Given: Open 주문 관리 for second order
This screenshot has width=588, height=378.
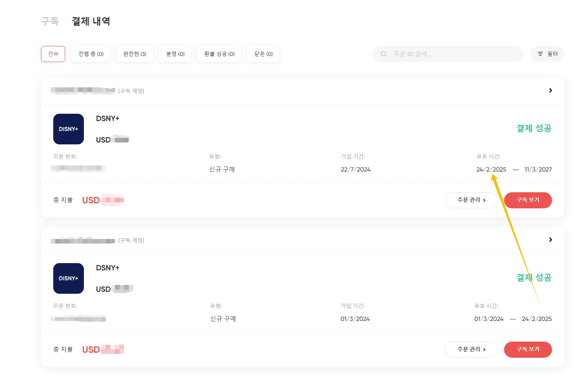Looking at the screenshot, I should (471, 350).
